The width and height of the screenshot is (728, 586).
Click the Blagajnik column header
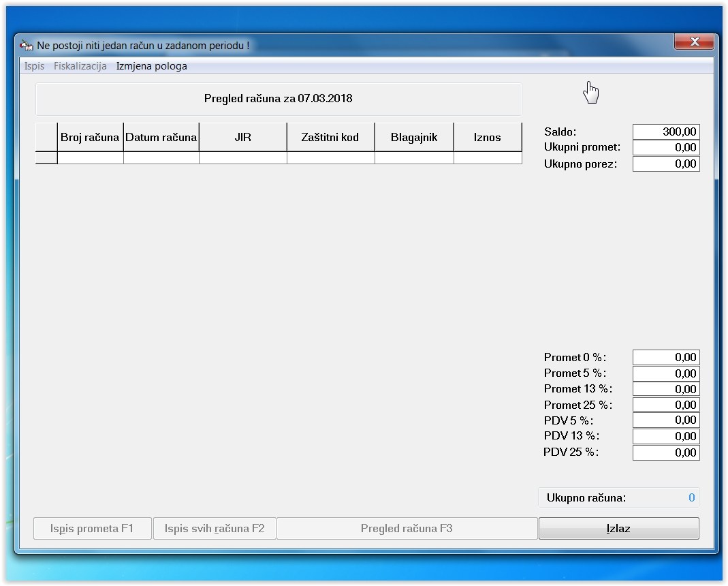pos(413,137)
